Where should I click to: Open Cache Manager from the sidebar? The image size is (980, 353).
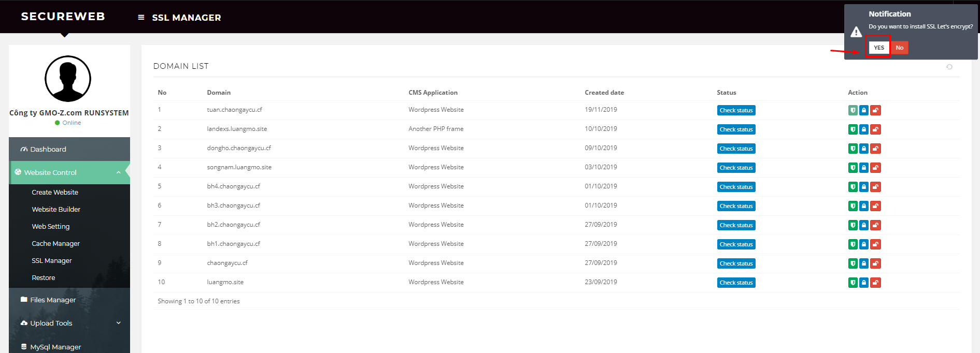pyautogui.click(x=56, y=243)
